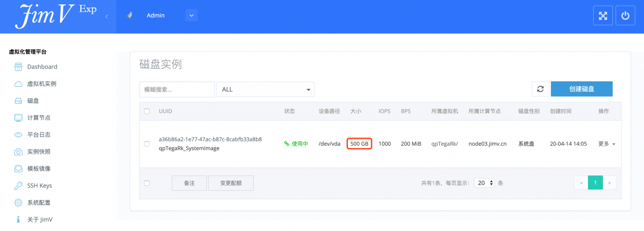The height and width of the screenshot is (231, 644).
Task: Click the Dashboard store icon
Action: click(x=18, y=67)
